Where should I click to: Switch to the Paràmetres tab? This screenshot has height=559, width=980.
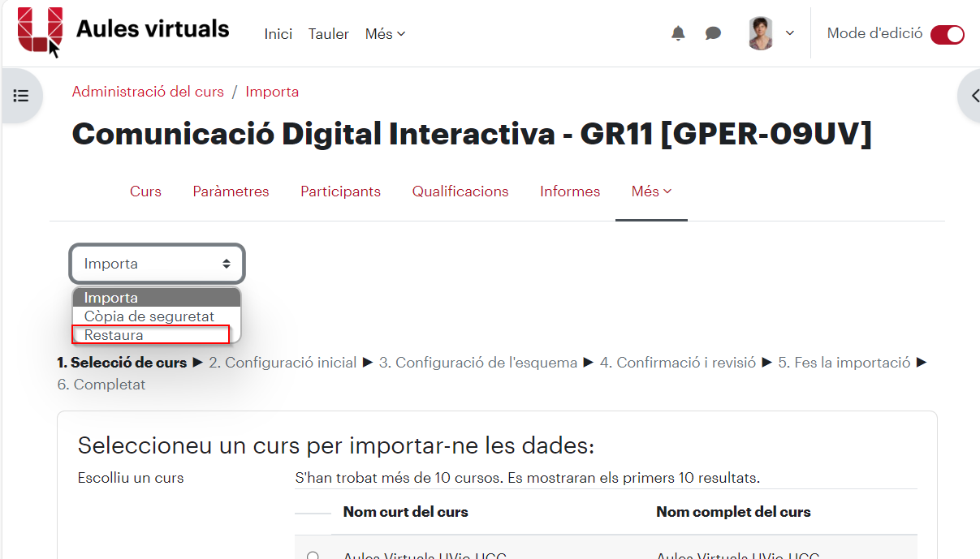(231, 191)
